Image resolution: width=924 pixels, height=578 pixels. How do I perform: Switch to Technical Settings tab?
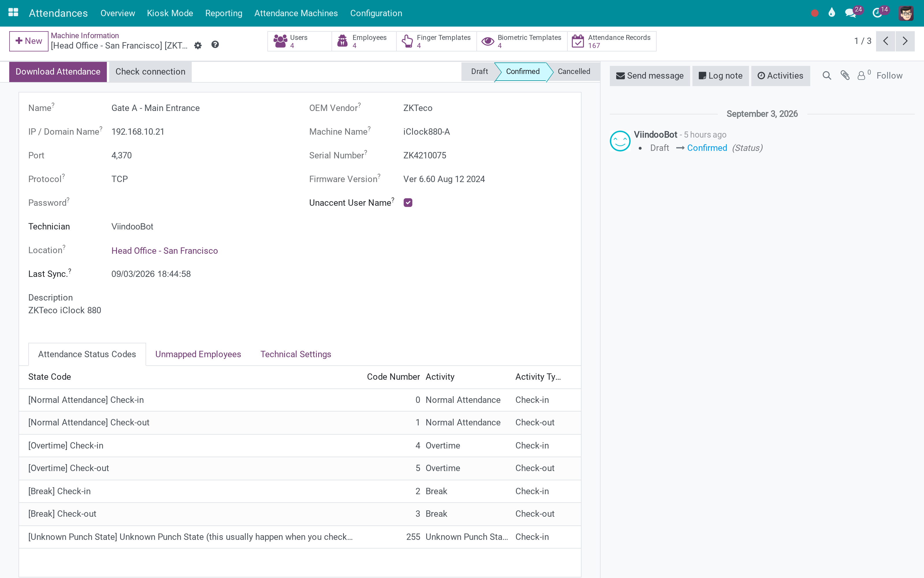[x=295, y=354]
